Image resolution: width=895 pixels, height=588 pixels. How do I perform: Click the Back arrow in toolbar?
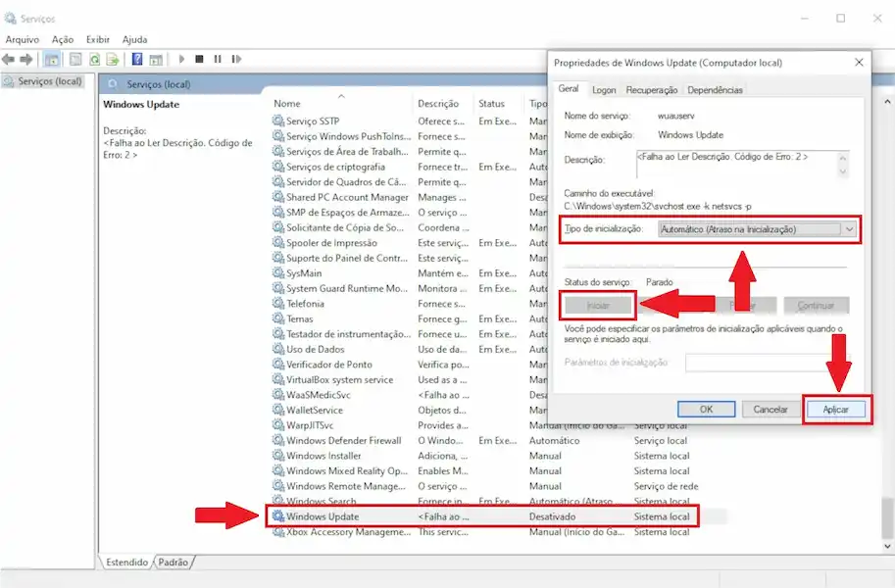click(x=8, y=59)
